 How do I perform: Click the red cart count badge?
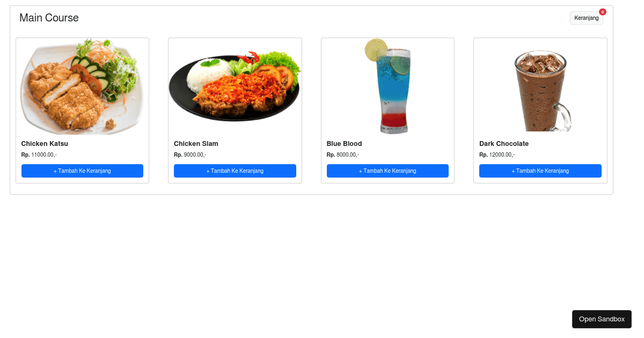coord(603,12)
